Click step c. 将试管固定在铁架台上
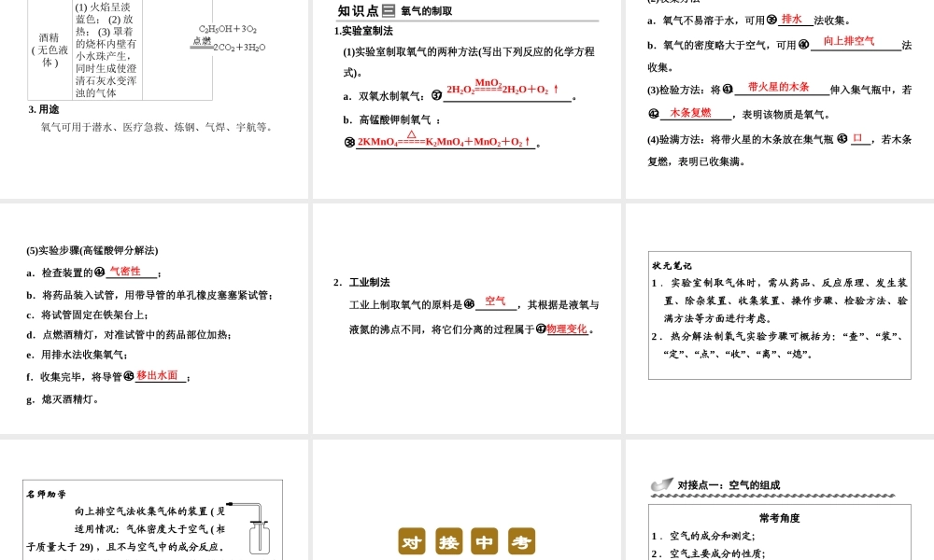Screen dimensions: 934x560 [x=88, y=315]
